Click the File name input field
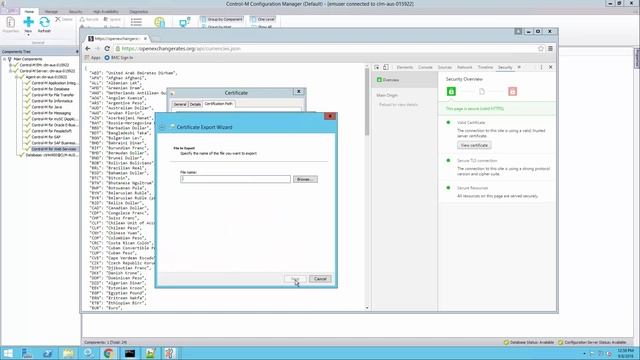This screenshot has width=640, height=360. tap(236, 179)
